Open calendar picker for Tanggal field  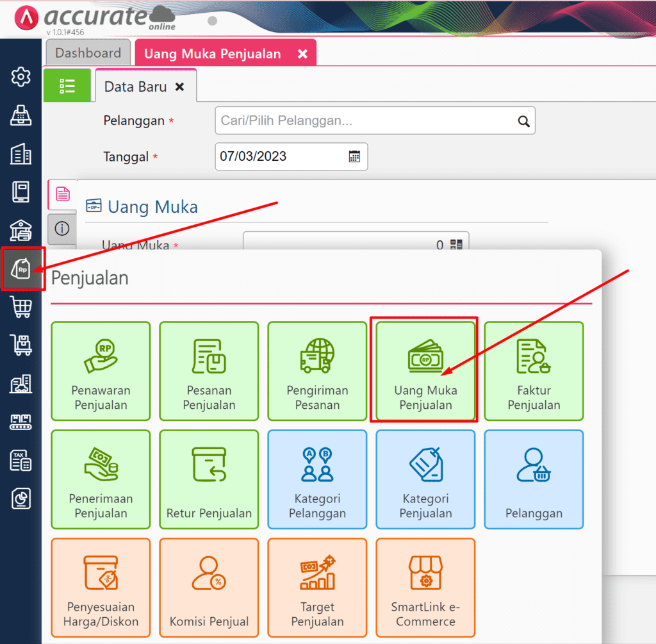pyautogui.click(x=354, y=156)
